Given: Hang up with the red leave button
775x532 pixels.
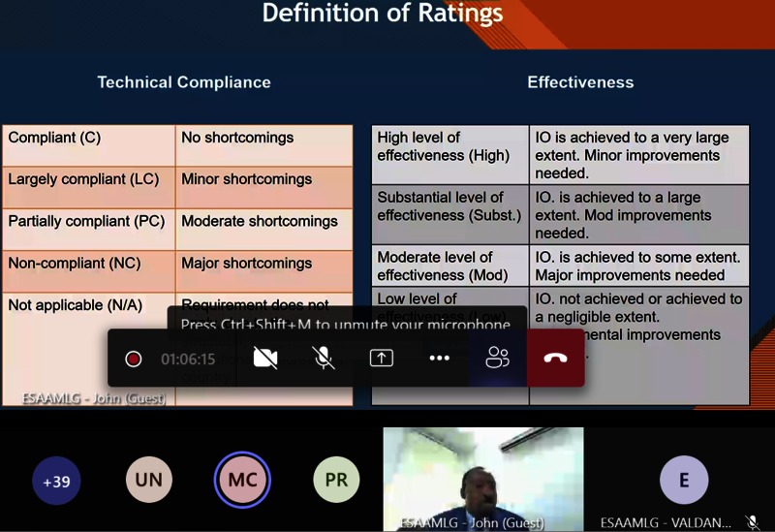Looking at the screenshot, I should (x=556, y=359).
